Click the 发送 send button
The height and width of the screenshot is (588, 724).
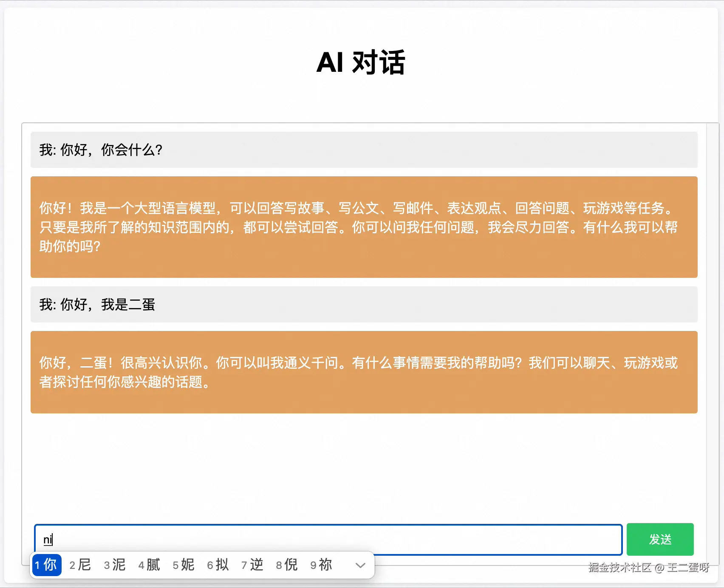point(660,539)
